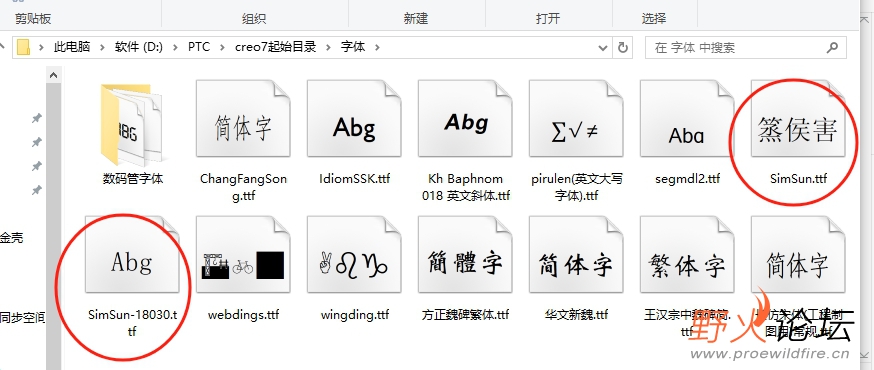Click the 剪贴板 ribbon group label
The height and width of the screenshot is (370, 874).
[33, 18]
